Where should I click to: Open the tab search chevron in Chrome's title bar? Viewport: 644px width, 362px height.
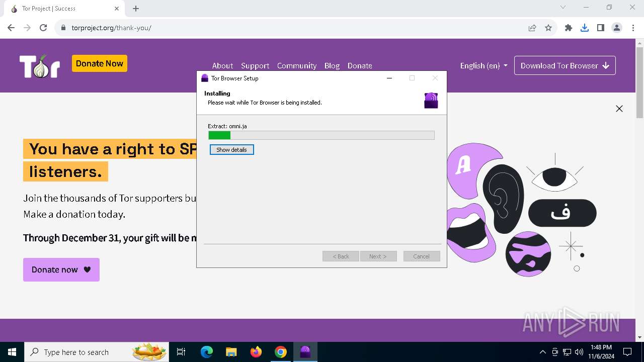[563, 7]
